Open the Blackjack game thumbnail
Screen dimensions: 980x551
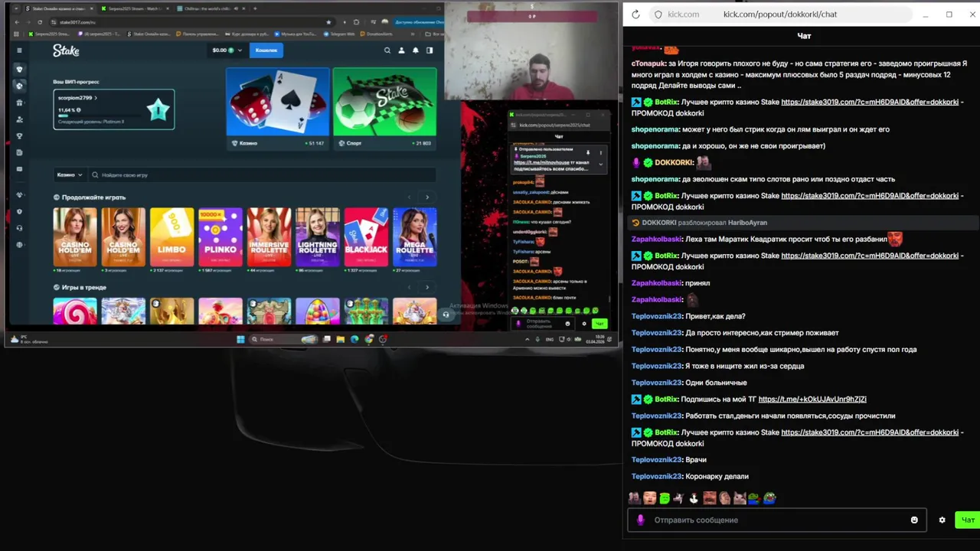[366, 237]
